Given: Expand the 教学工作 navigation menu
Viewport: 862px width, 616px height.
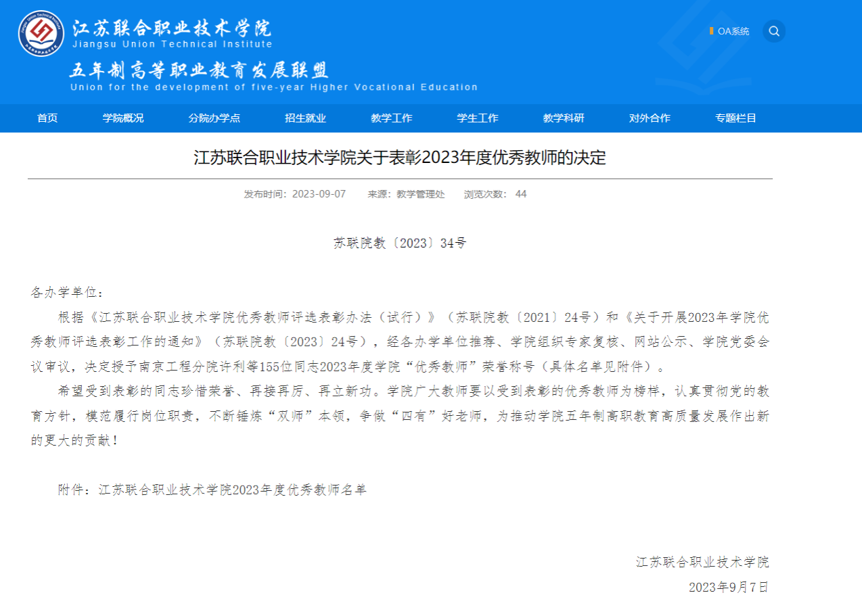Looking at the screenshot, I should 391,118.
